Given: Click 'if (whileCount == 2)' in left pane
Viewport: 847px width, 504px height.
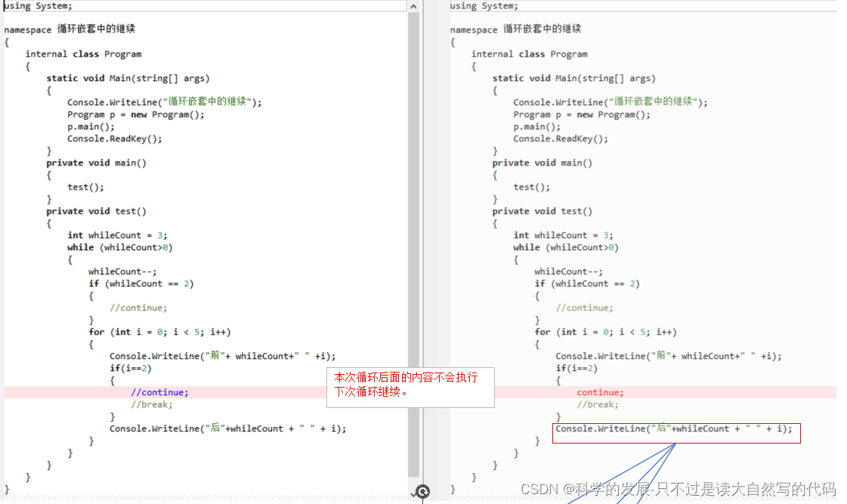Looking at the screenshot, I should tap(141, 283).
